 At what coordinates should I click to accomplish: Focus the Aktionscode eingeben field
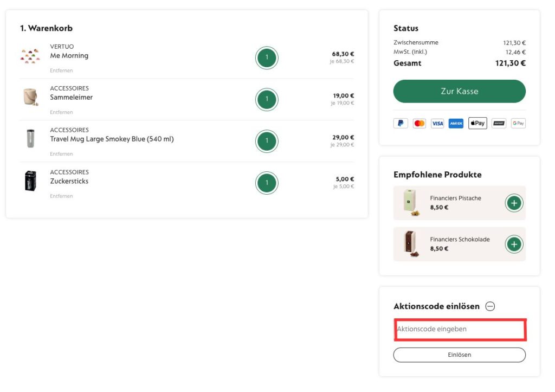(x=460, y=329)
